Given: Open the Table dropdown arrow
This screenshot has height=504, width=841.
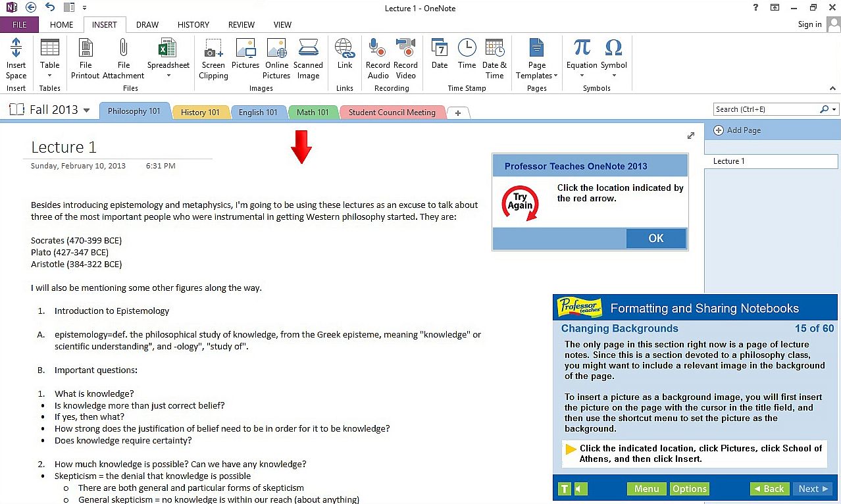Looking at the screenshot, I should [x=50, y=76].
